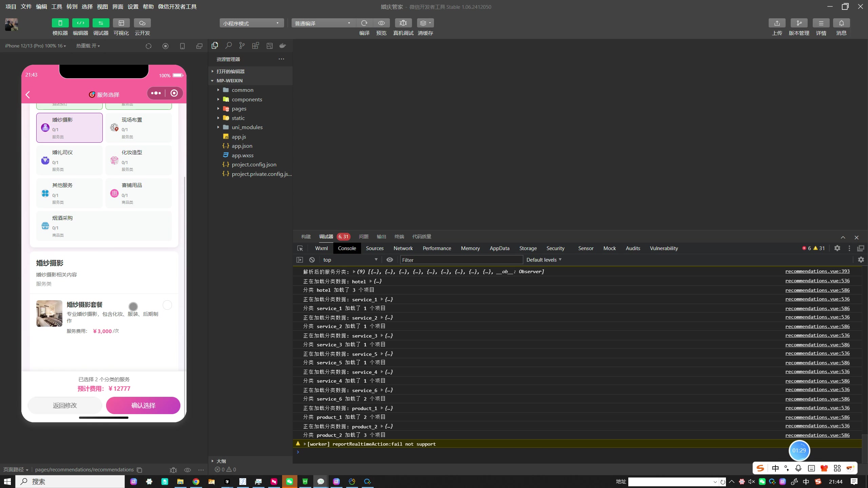Expand the pages folder
This screenshot has height=488, width=868.
coord(239,109)
